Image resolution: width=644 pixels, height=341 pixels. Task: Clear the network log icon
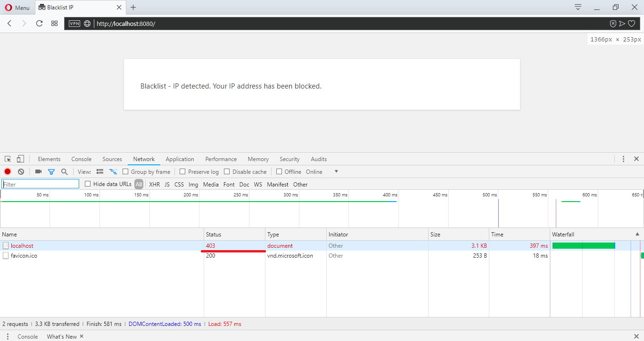click(21, 172)
